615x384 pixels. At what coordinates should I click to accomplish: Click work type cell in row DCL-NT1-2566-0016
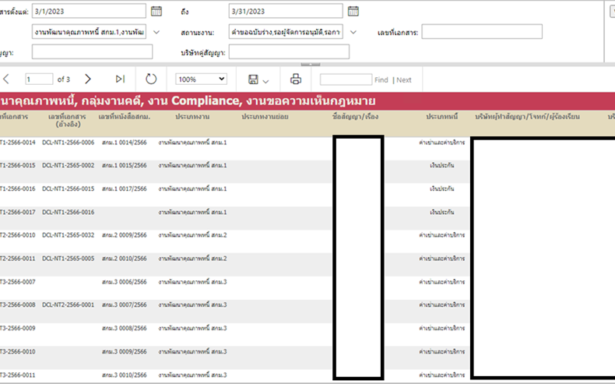coord(193,212)
